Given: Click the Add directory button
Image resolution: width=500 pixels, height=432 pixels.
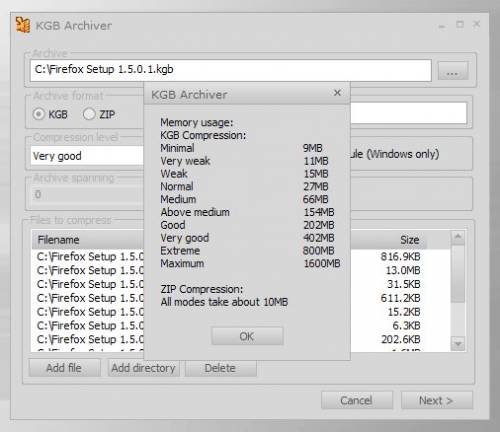Looking at the screenshot, I should point(143,368).
